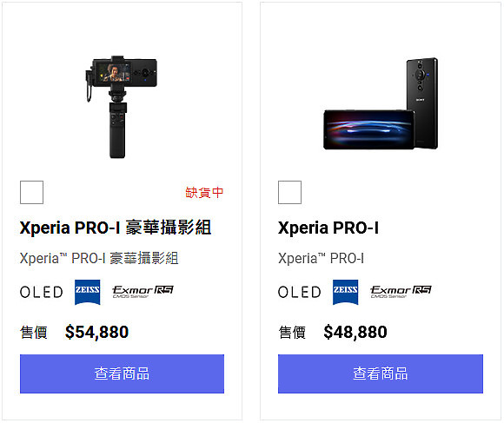Click the Xperia™ PRO-I subtitle on the right card
Image resolution: width=504 pixels, height=423 pixels.
click(x=322, y=258)
